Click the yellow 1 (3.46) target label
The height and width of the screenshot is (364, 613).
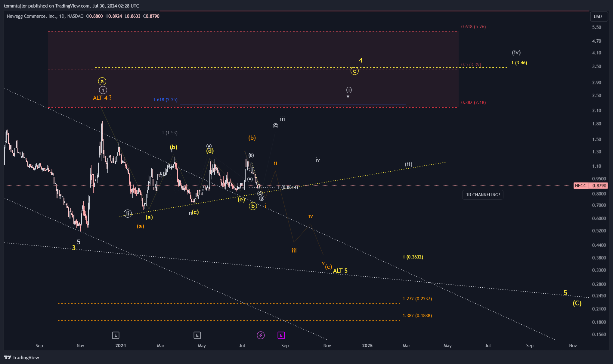[519, 63]
